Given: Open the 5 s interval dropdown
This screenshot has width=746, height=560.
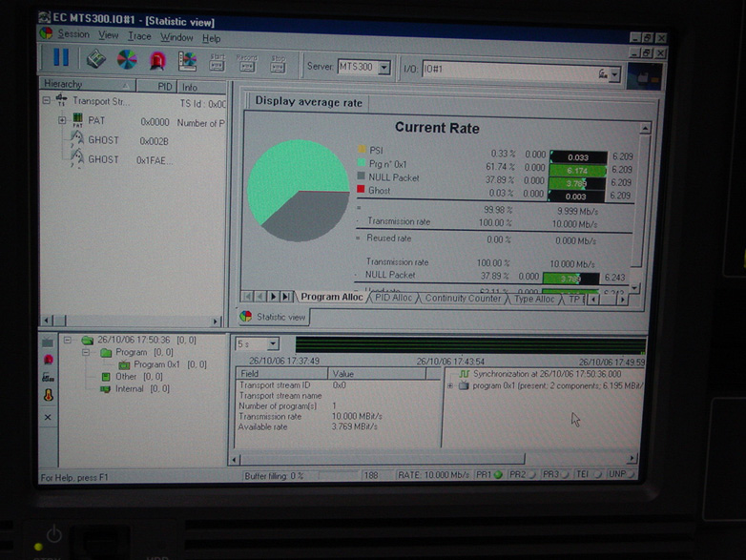Looking at the screenshot, I should pos(273,343).
